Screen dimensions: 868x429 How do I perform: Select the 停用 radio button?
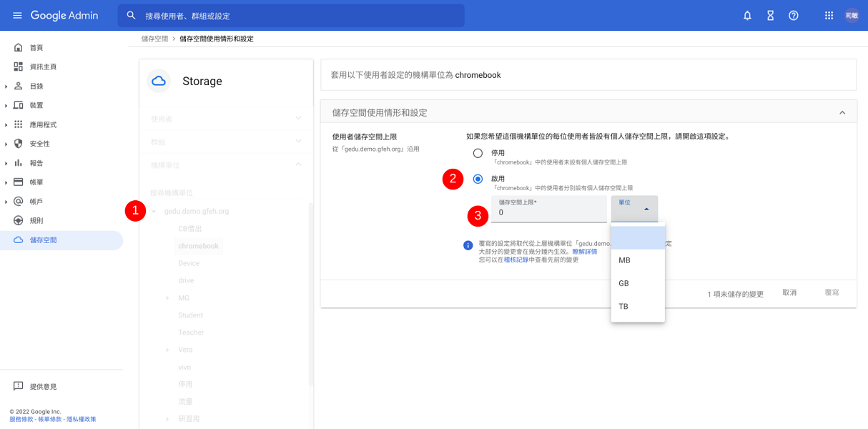coord(478,154)
